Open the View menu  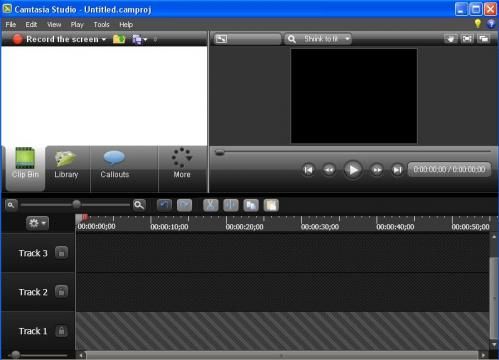click(54, 25)
